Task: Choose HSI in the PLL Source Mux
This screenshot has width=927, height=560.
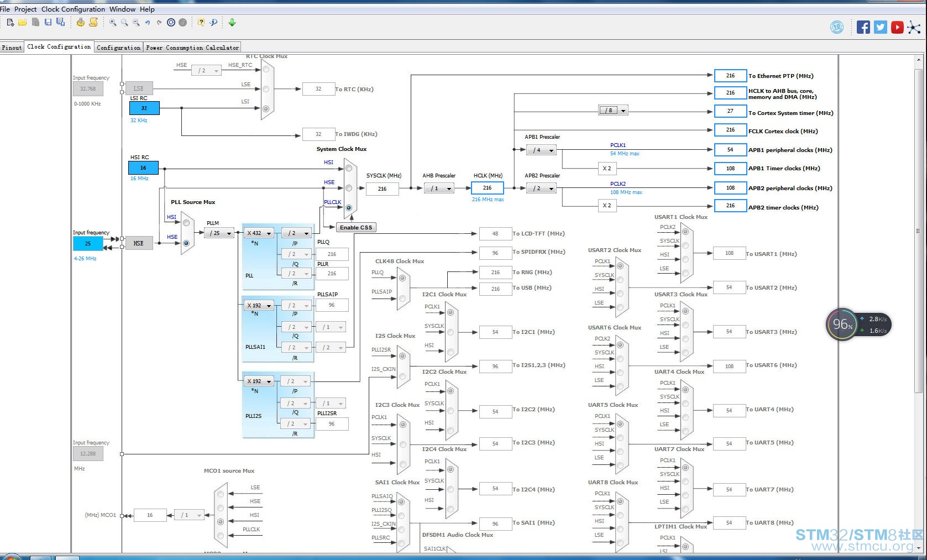Action: pos(186,223)
